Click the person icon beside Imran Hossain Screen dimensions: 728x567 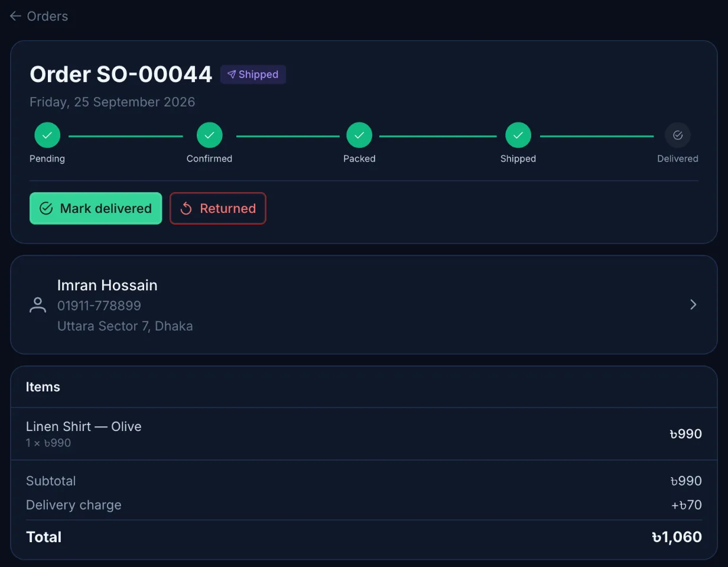click(x=38, y=305)
